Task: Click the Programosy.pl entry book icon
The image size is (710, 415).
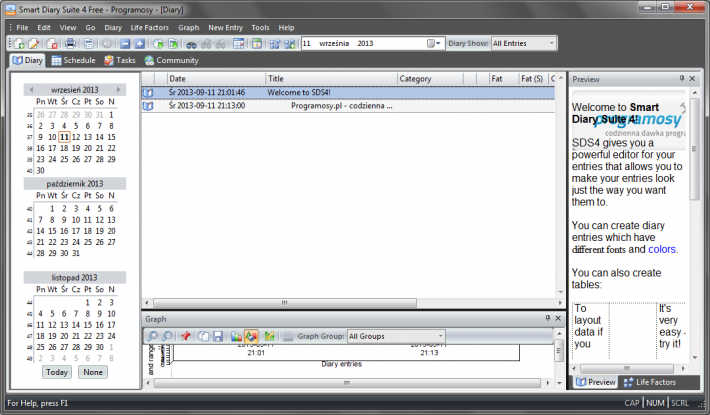Action: (148, 106)
